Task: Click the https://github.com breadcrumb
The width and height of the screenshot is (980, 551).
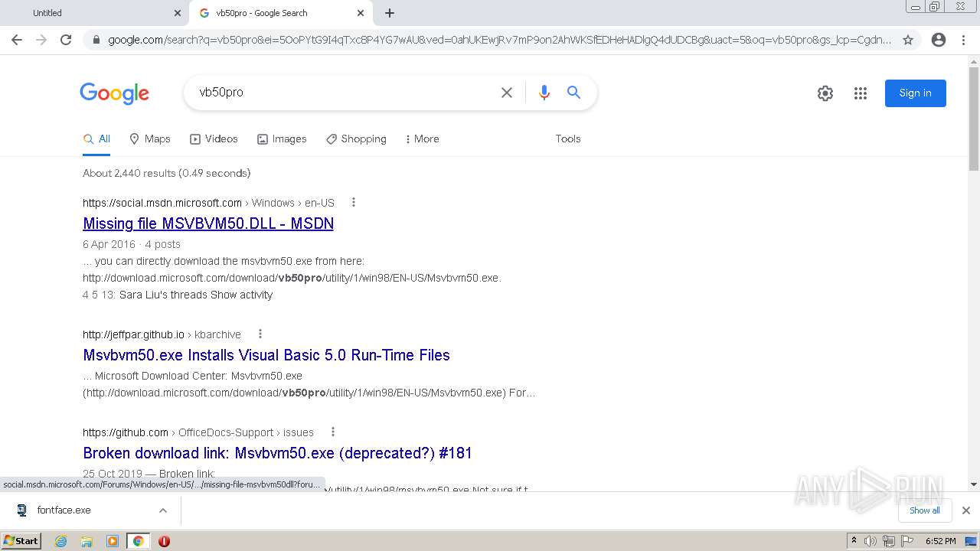Action: [126, 432]
